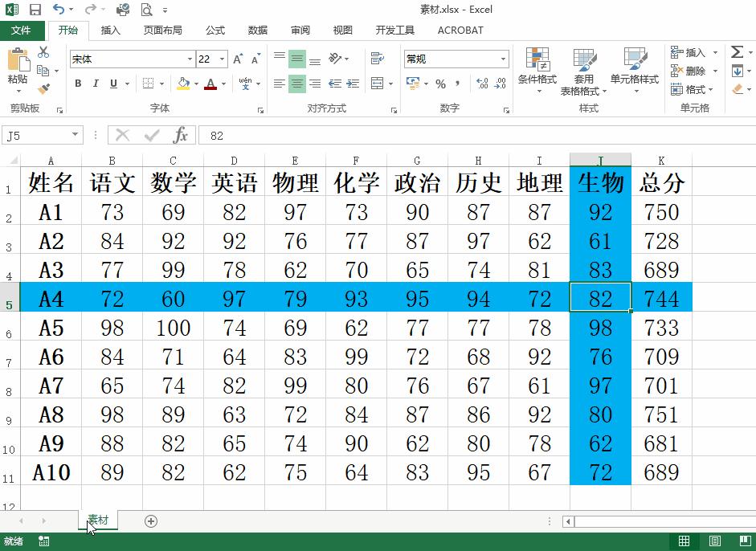The image size is (756, 551).
Task: Add a new sheet with the plus icon
Action: 151,521
